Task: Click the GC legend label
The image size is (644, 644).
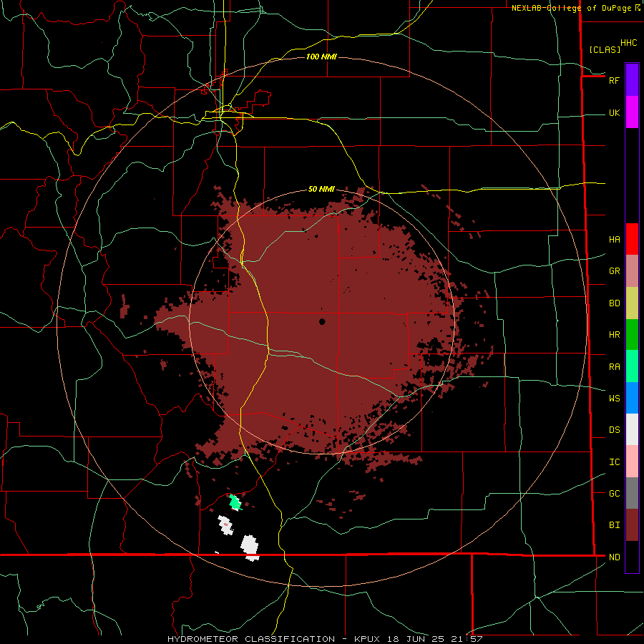Action: point(614,493)
